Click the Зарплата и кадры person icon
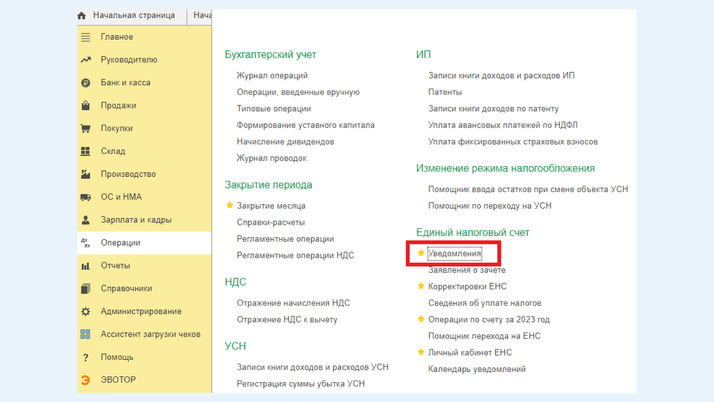 click(x=86, y=220)
